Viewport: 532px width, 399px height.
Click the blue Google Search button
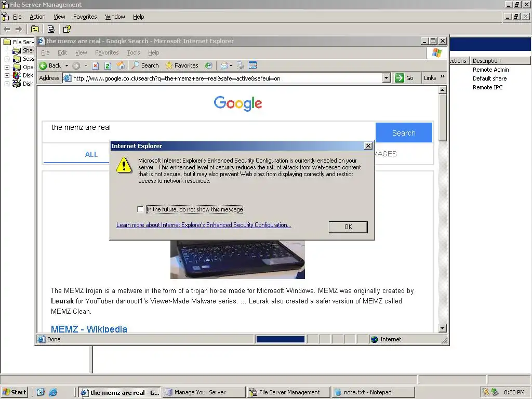[404, 132]
